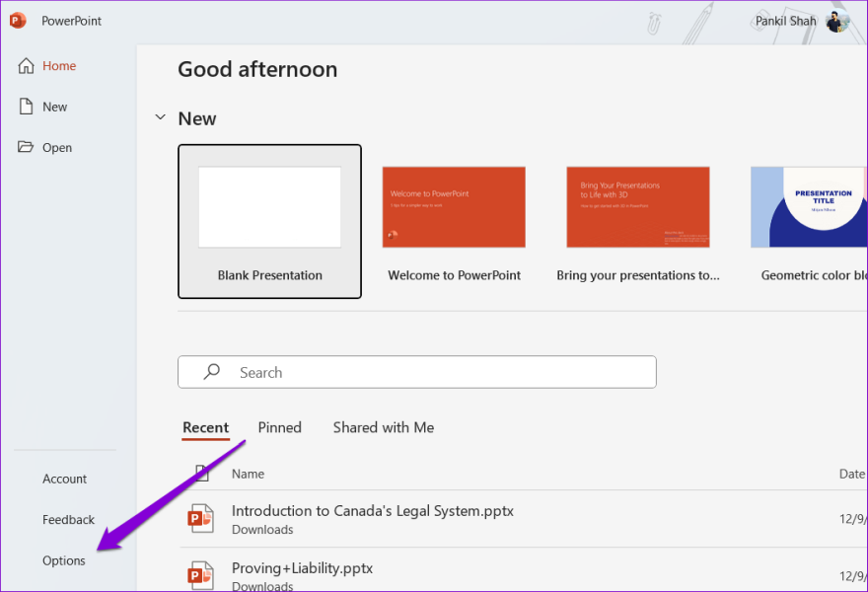This screenshot has width=868, height=592.
Task: Click the file icon beside Proving+Liability.pptx
Action: tap(201, 574)
